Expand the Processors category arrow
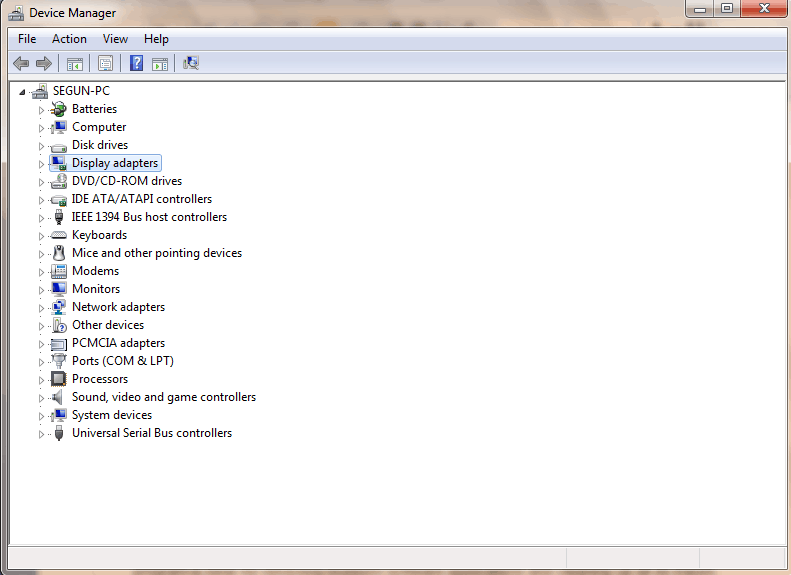Image resolution: width=791 pixels, height=575 pixels. click(41, 380)
